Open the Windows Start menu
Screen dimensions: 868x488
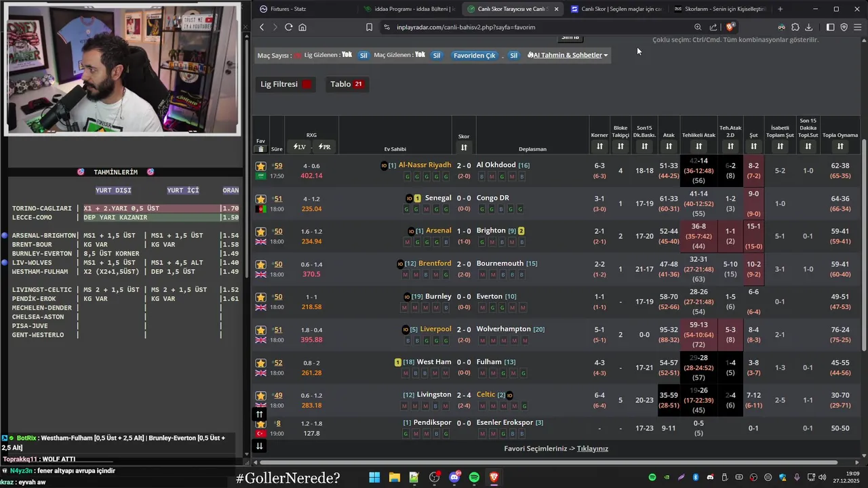[x=374, y=478]
